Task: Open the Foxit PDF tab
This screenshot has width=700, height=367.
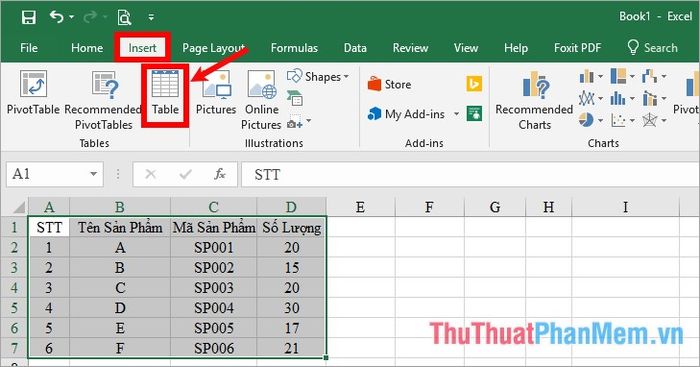Action: click(x=578, y=48)
